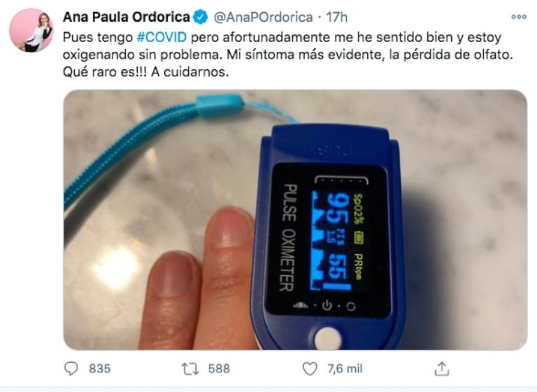Click the PULSE OXIMETER label in the photo

tap(287, 238)
